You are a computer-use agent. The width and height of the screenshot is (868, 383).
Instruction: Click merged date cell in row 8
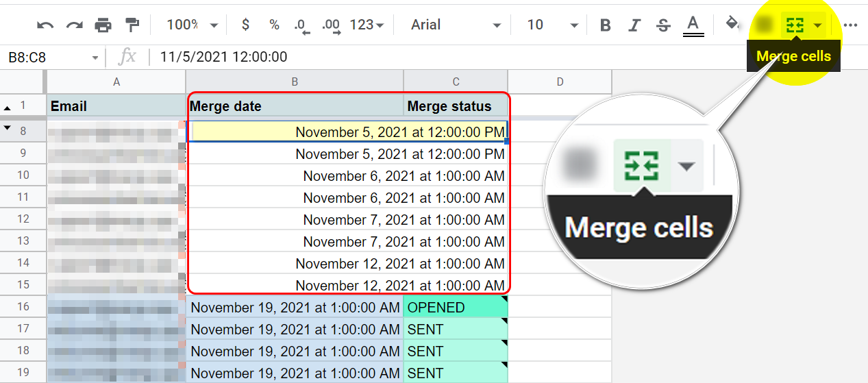[x=347, y=132]
